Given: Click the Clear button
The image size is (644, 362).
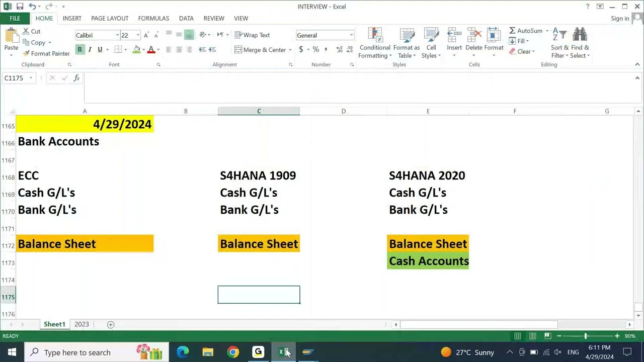Looking at the screenshot, I should [522, 51].
